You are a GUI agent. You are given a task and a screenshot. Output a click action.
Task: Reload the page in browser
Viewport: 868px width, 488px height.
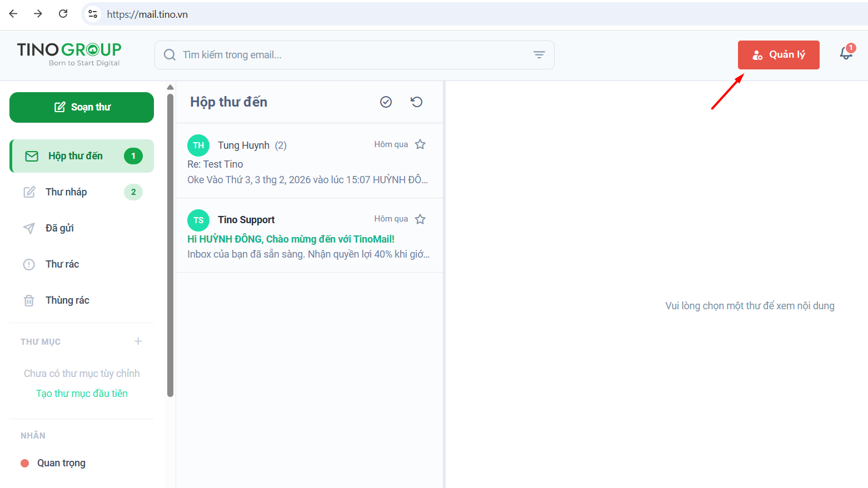(x=63, y=14)
